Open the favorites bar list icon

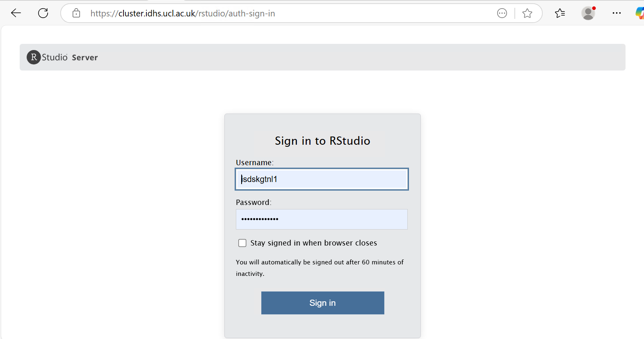[x=560, y=13]
